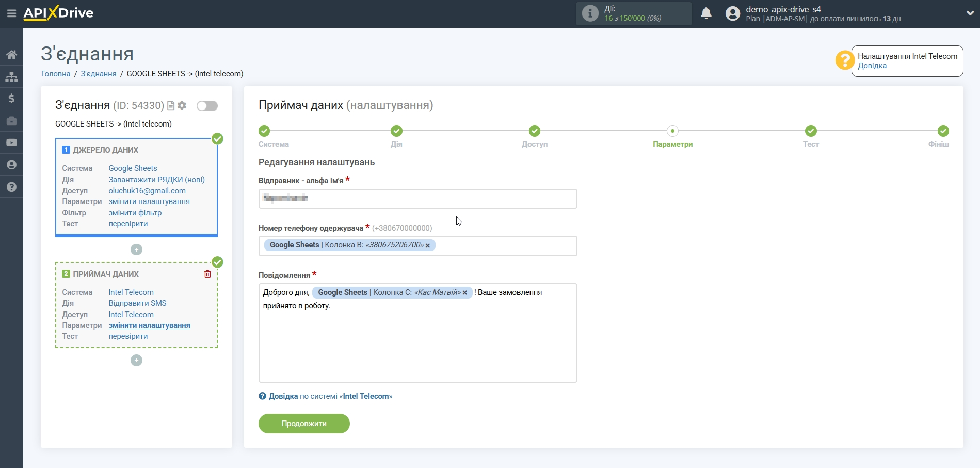
Task: Delete the data receiver block
Action: [x=207, y=274]
